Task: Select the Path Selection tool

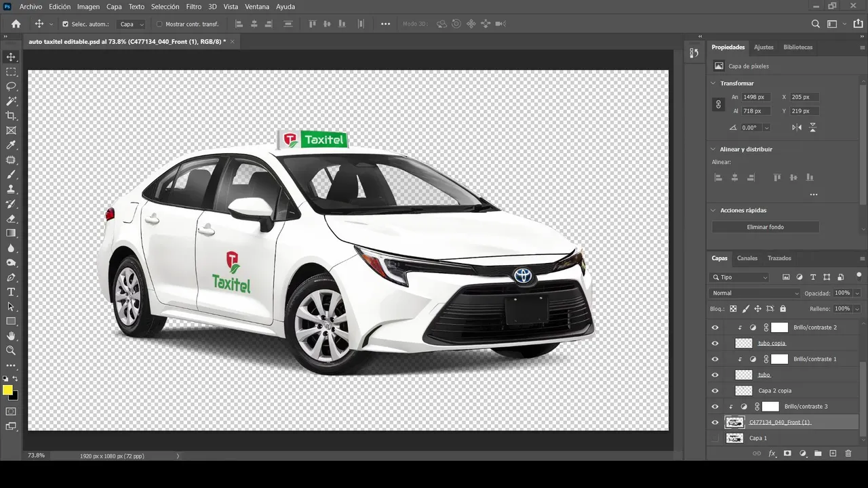Action: [11, 306]
